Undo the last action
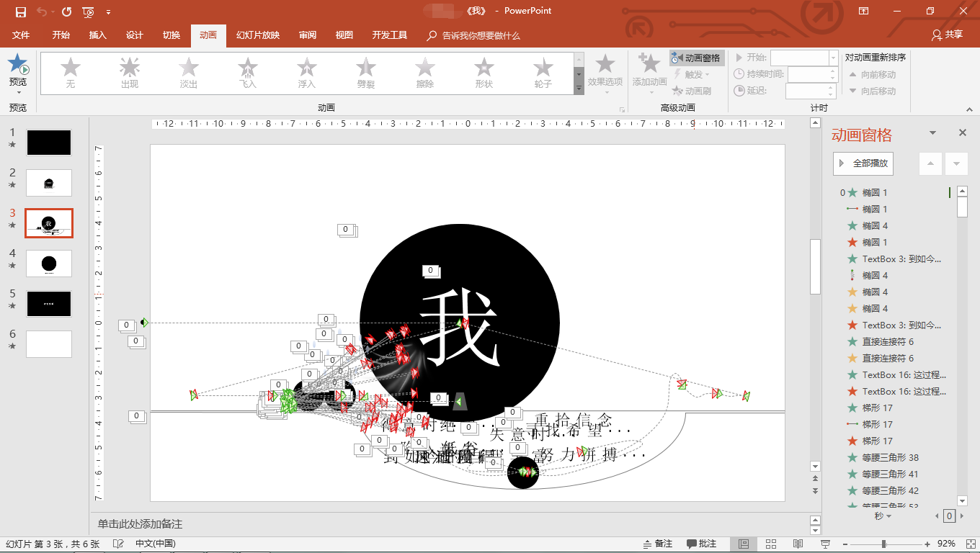This screenshot has width=980, height=553. tap(41, 12)
